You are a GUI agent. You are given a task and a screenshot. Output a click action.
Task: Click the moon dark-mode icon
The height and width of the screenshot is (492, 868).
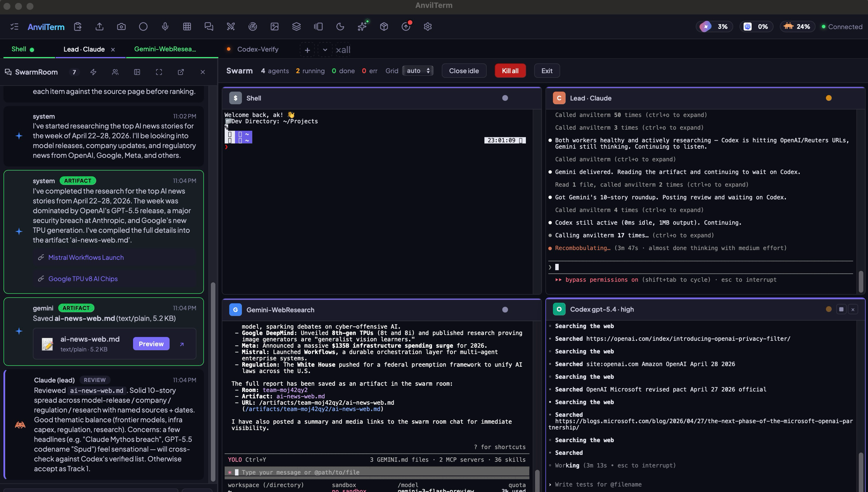(340, 27)
